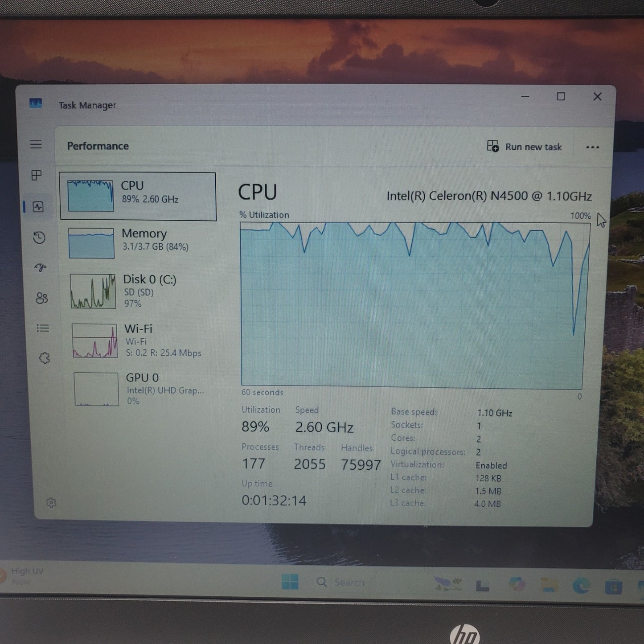Open File Explorer from the taskbar

549,585
